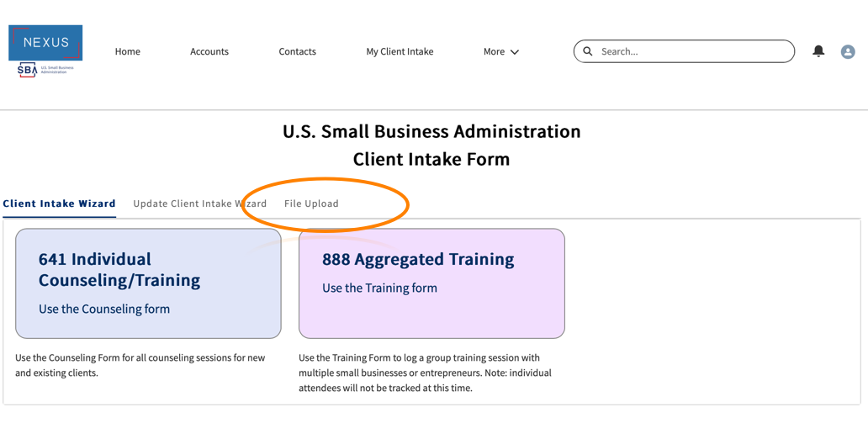
Task: Go to the Home nav item
Action: (128, 52)
